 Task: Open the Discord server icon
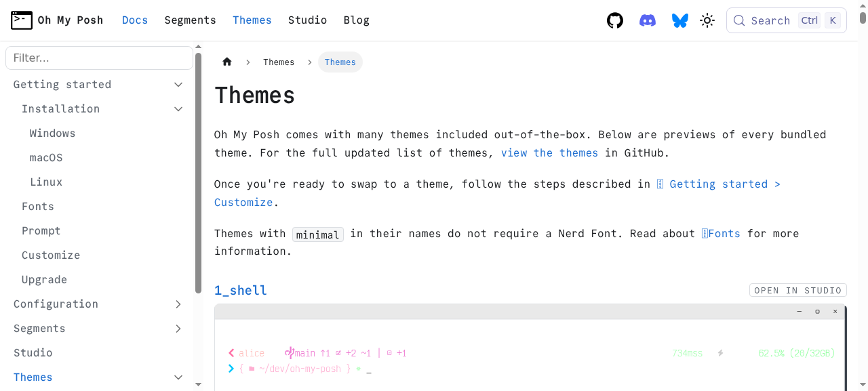pyautogui.click(x=648, y=20)
